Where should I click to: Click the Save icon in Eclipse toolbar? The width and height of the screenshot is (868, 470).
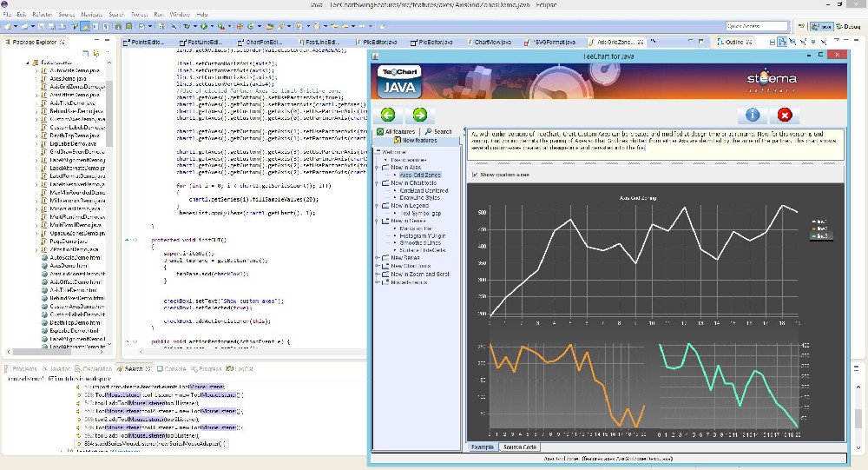42,26
